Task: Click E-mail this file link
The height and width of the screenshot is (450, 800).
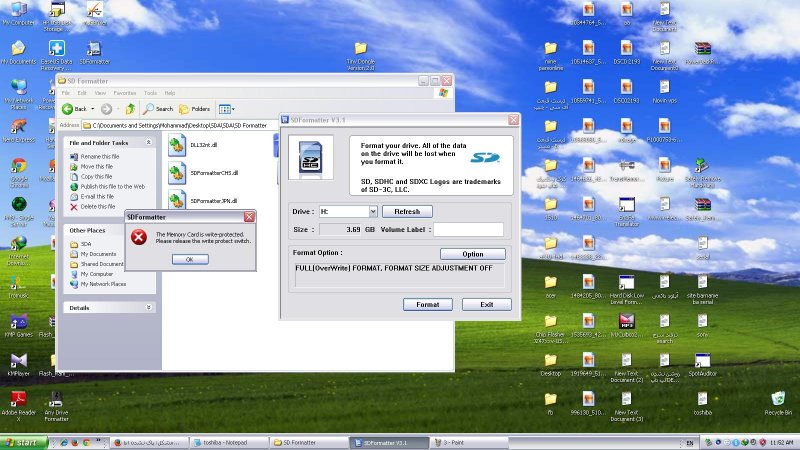Action: click(97, 196)
